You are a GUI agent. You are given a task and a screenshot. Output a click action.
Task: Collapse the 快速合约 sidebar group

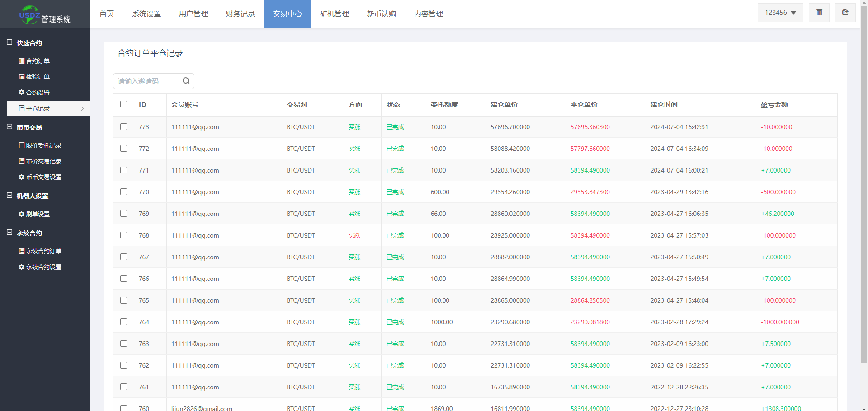(x=29, y=43)
